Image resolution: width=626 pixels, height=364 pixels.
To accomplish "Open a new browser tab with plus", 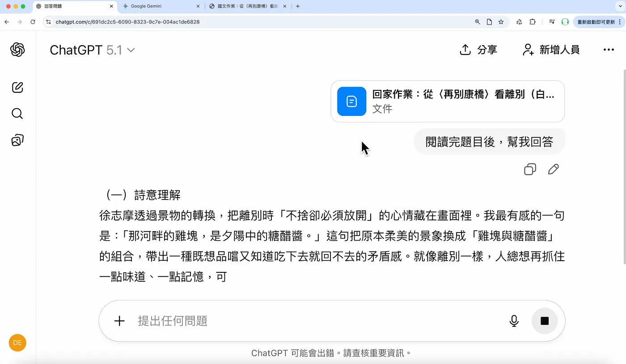I will [x=298, y=6].
